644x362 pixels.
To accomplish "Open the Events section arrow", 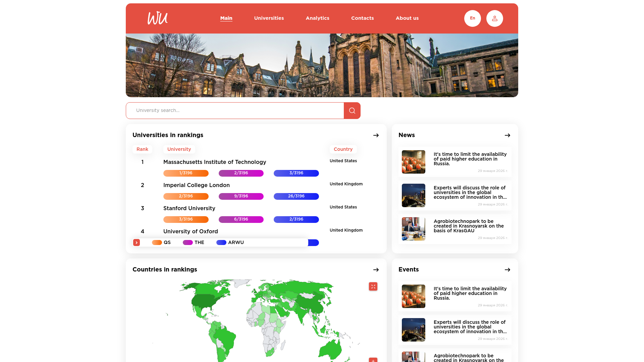I will coord(507,270).
